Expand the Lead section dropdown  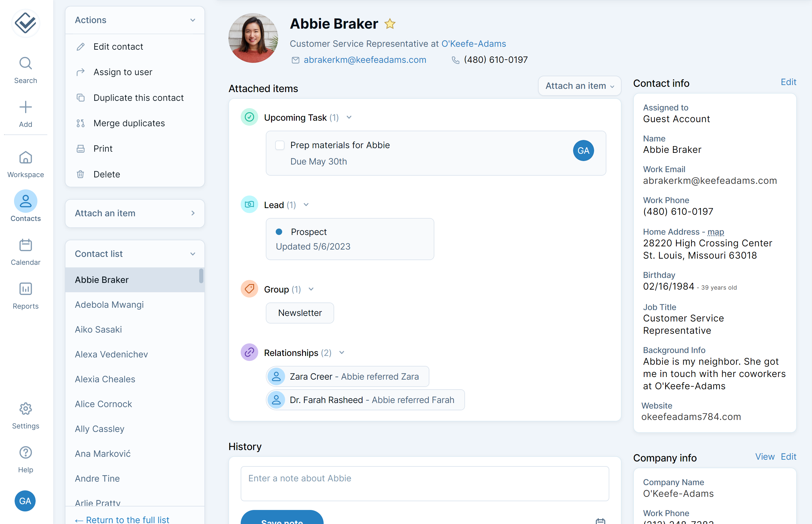click(x=307, y=205)
